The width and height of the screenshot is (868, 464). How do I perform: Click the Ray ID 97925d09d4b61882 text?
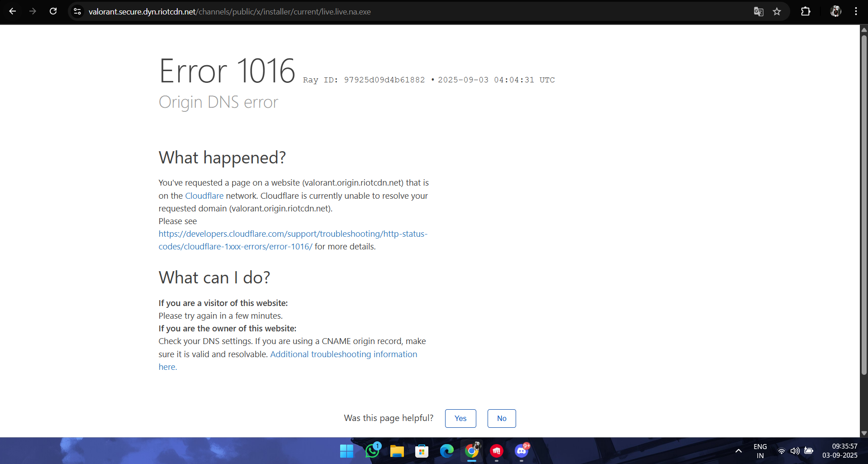point(364,80)
